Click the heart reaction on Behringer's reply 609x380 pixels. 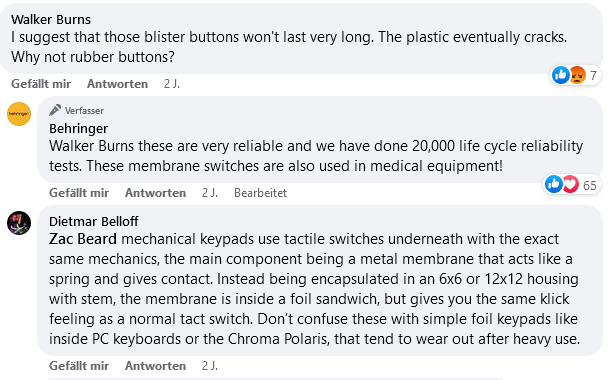(571, 184)
